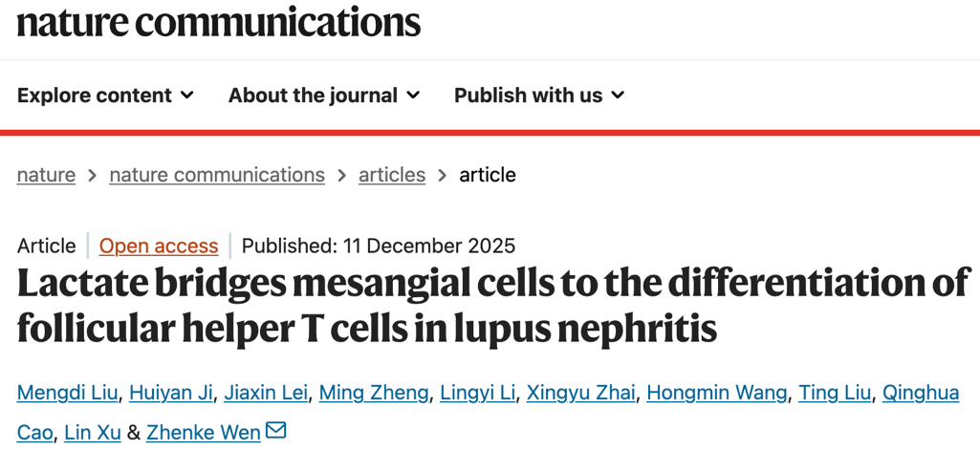The image size is (980, 451).
Task: Click author Lin Xu
Action: click(x=93, y=433)
